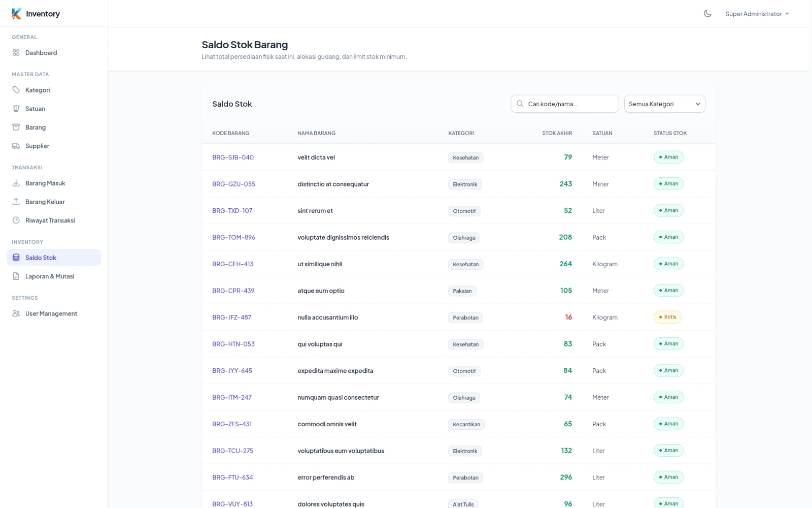Click stock value 243
Viewport: 812px width, 508px height.
coord(565,184)
